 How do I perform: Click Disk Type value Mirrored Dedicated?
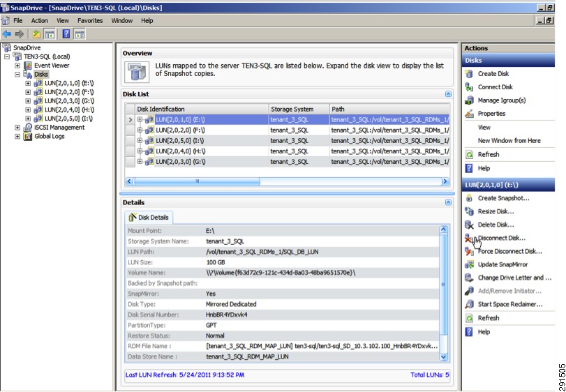tap(231, 304)
